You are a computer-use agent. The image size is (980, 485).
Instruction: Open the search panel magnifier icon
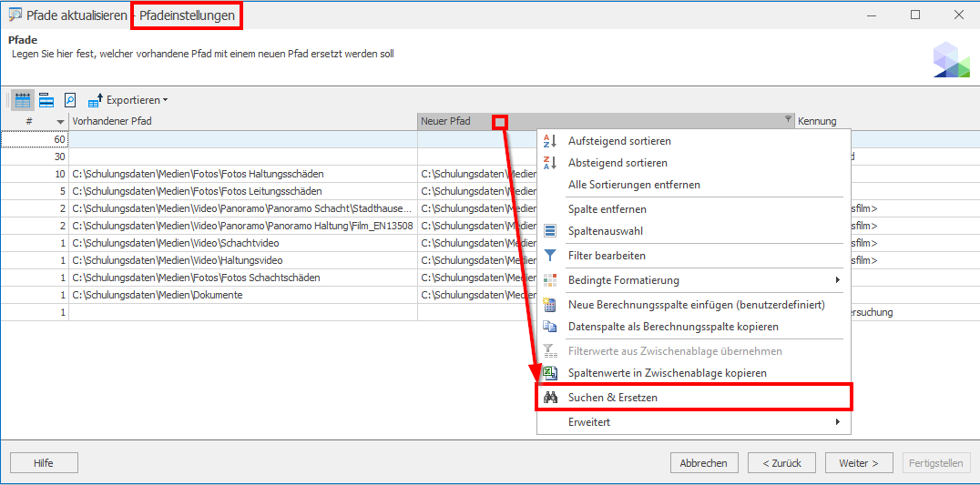[x=70, y=100]
